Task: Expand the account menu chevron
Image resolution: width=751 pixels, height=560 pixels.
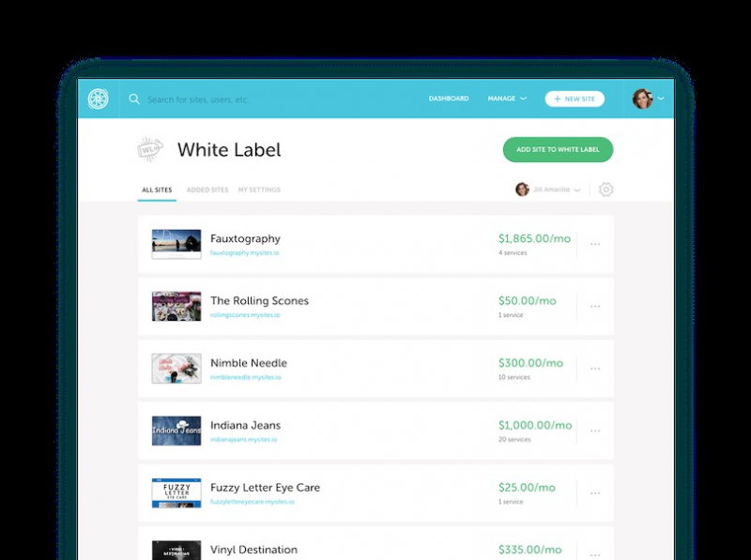Action: click(661, 98)
